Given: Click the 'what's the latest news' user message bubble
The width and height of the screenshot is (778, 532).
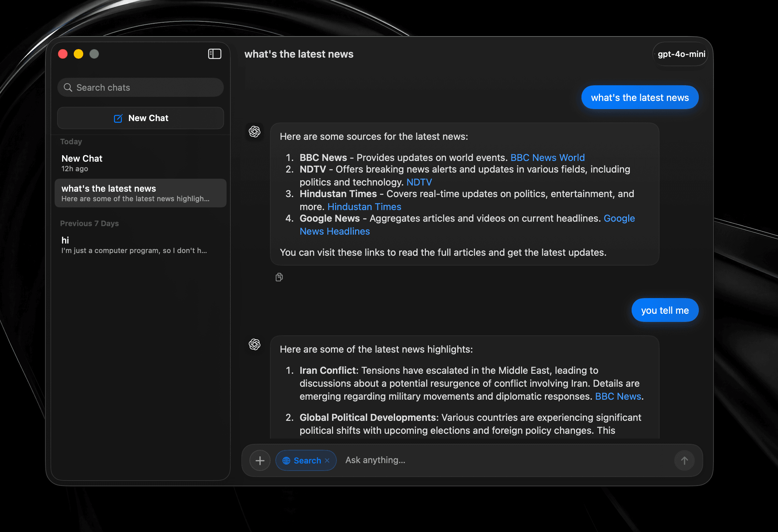Looking at the screenshot, I should [640, 98].
